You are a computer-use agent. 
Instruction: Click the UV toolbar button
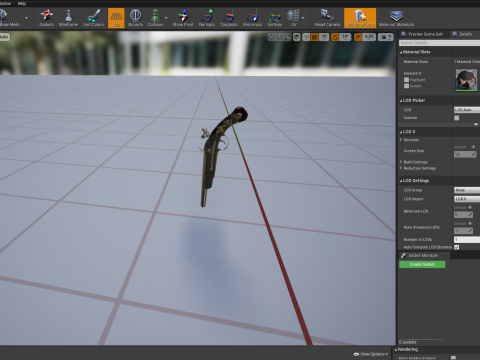[x=293, y=18]
